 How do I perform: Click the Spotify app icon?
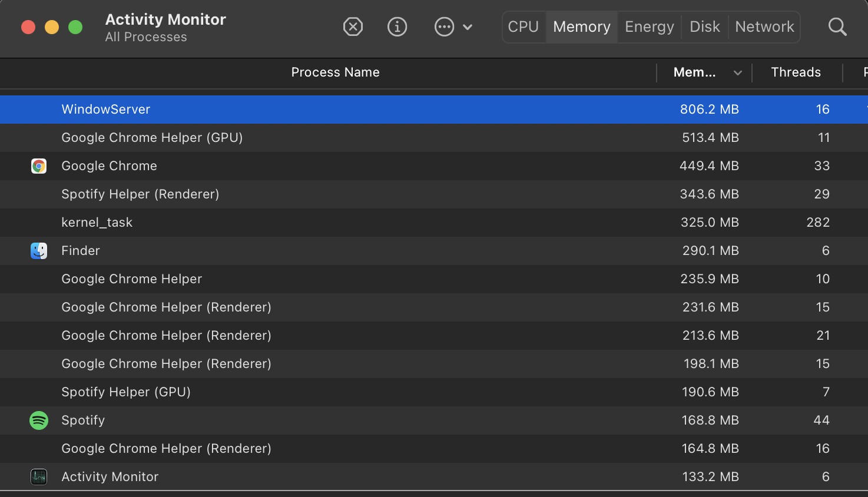39,420
